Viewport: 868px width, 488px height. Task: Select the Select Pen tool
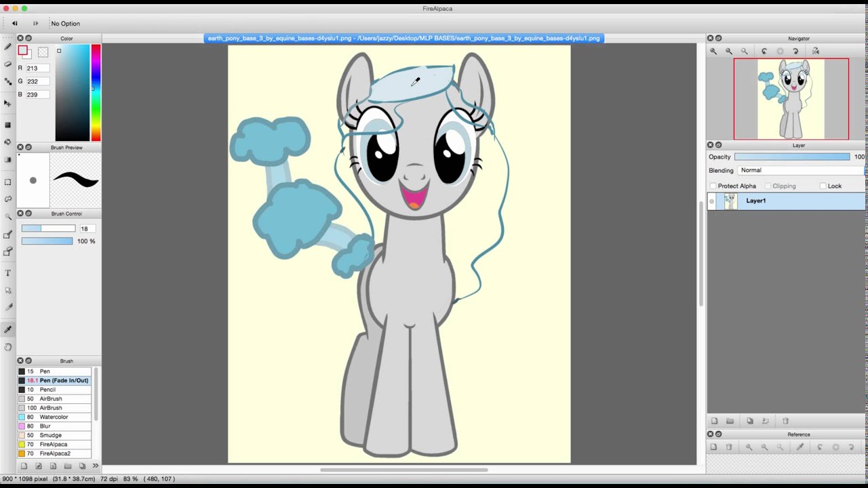point(7,235)
